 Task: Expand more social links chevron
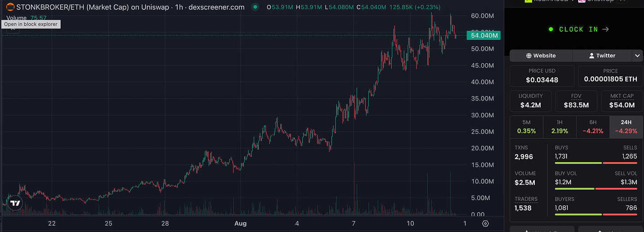637,56
